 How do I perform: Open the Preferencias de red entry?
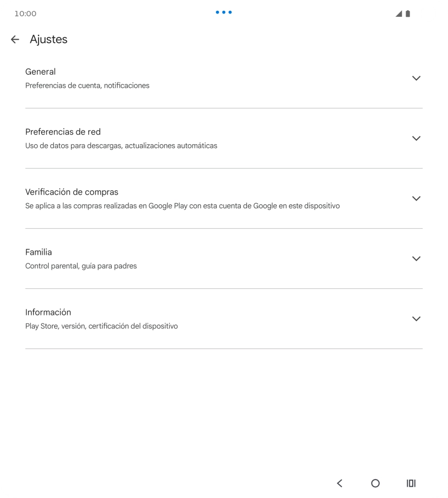click(224, 138)
